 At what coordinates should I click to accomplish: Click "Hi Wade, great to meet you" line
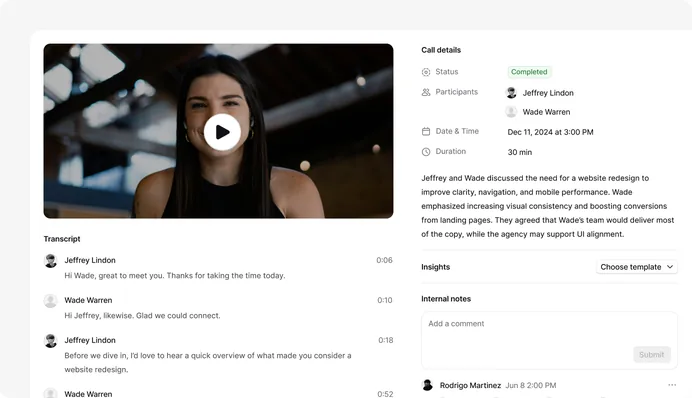pos(175,276)
